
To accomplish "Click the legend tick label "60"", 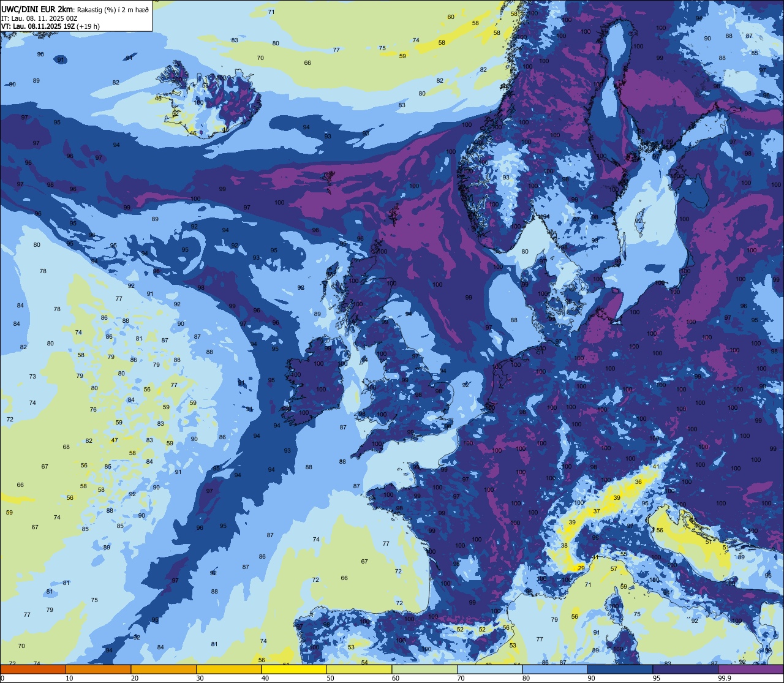I will click(x=396, y=678).
